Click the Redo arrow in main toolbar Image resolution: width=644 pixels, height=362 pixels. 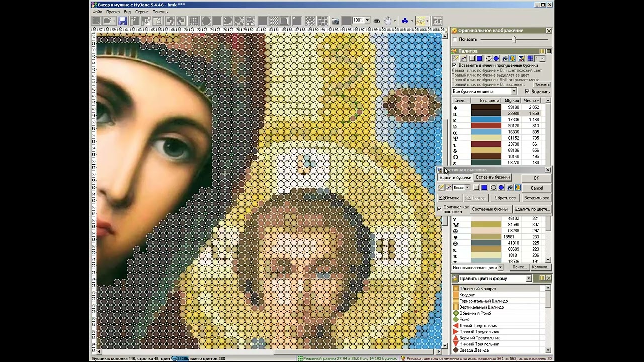tap(181, 21)
